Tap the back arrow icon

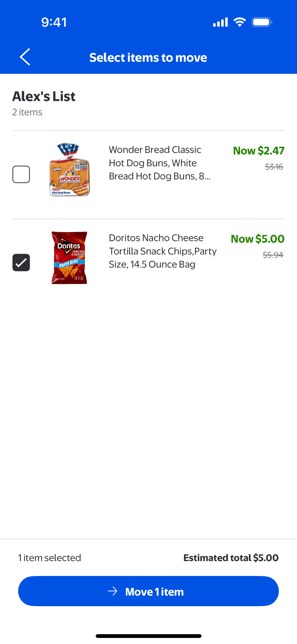tap(25, 57)
